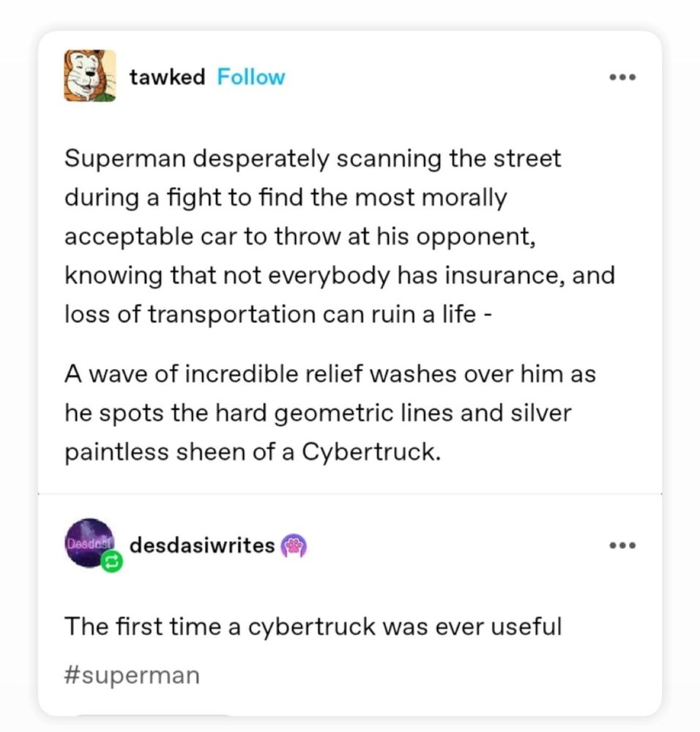Open the options menu on desdasiwrites' reblog
700x732 pixels.
coord(623,545)
